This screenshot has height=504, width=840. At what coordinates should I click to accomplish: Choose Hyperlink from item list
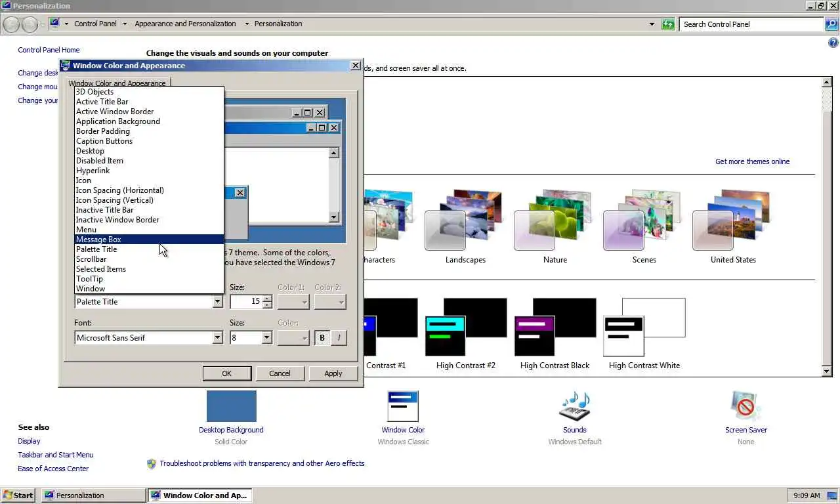[150, 171]
